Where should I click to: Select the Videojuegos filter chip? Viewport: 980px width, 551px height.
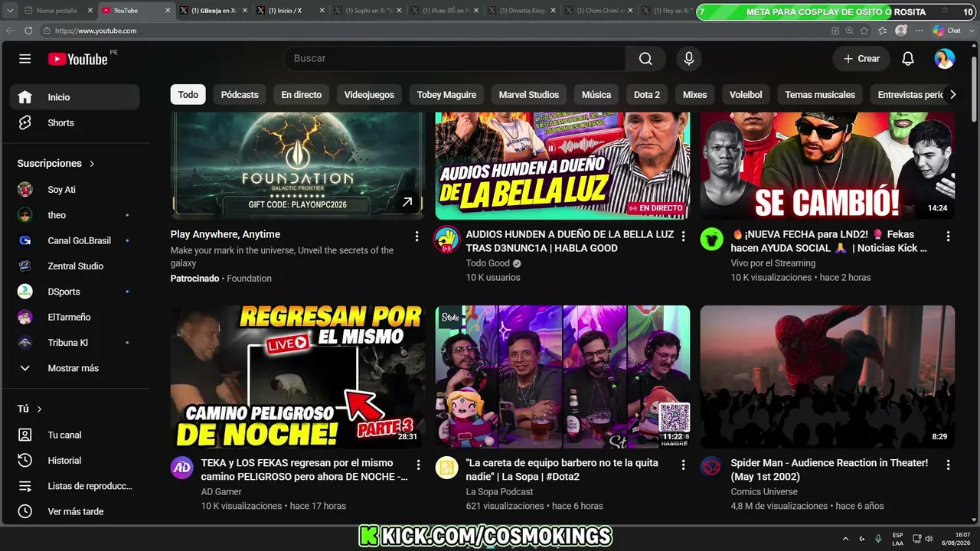click(x=369, y=95)
